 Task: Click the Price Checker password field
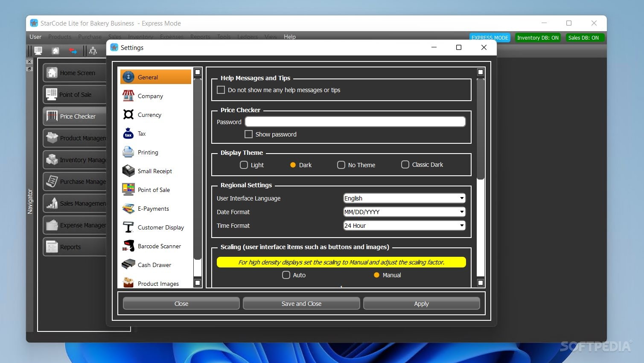355,122
